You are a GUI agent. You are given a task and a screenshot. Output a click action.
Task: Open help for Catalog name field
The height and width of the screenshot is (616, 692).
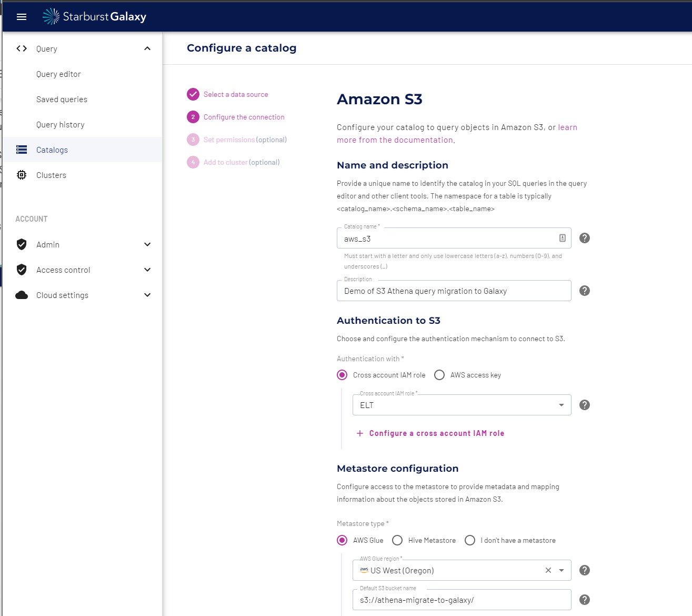tap(584, 238)
